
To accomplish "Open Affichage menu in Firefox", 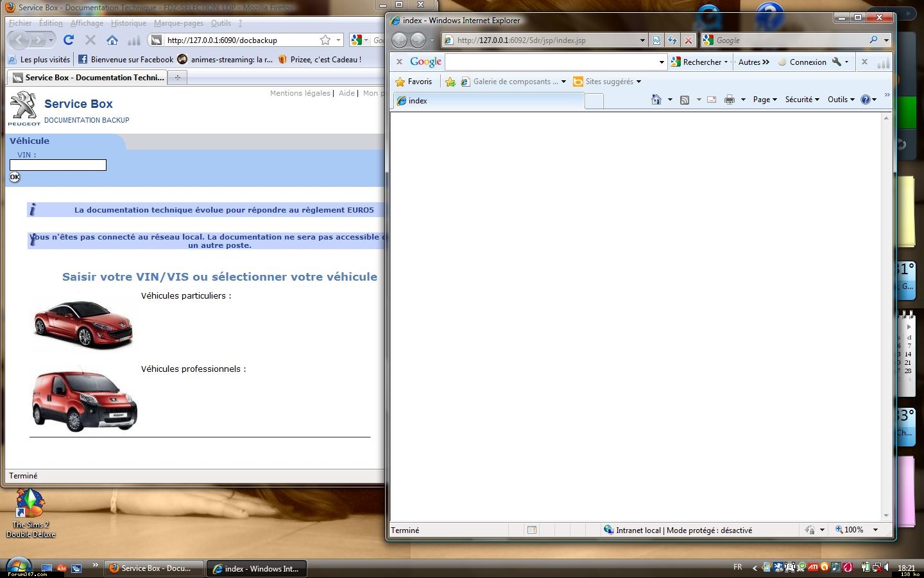I will [87, 23].
